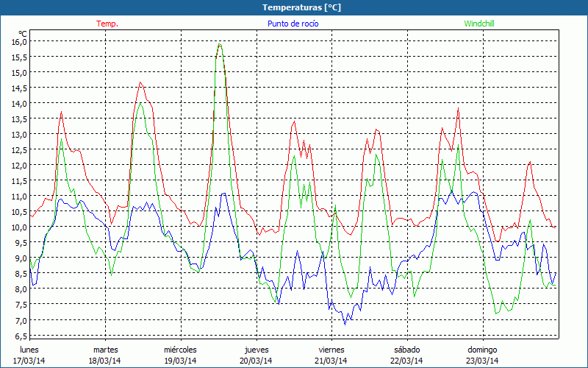Click the 20/03/14 date label
588x368 pixels.
[x=257, y=360]
